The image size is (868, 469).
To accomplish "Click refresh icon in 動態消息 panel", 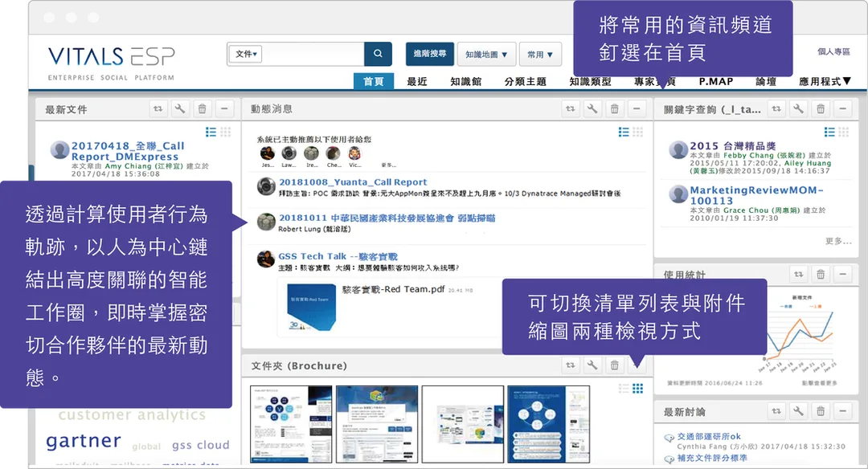I will pyautogui.click(x=570, y=109).
